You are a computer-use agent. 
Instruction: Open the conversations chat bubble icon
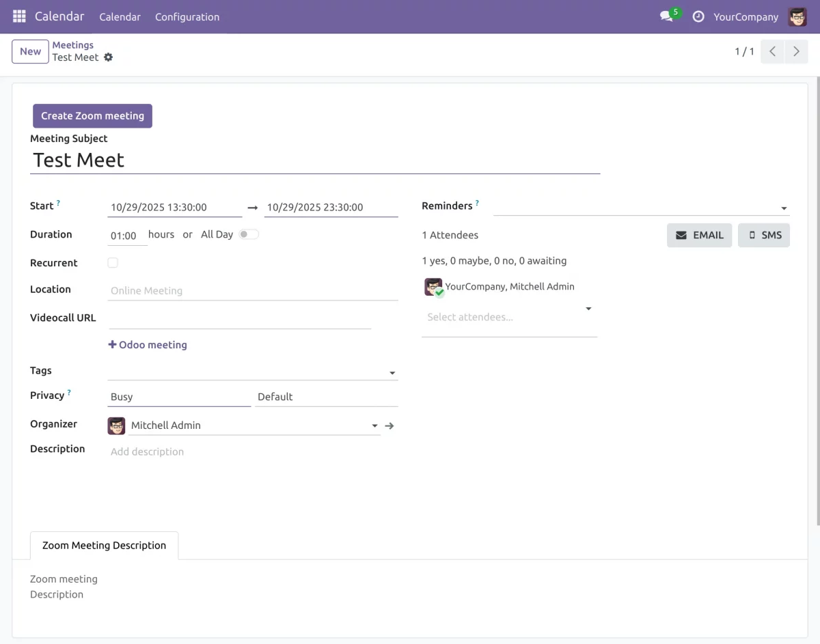click(x=666, y=16)
